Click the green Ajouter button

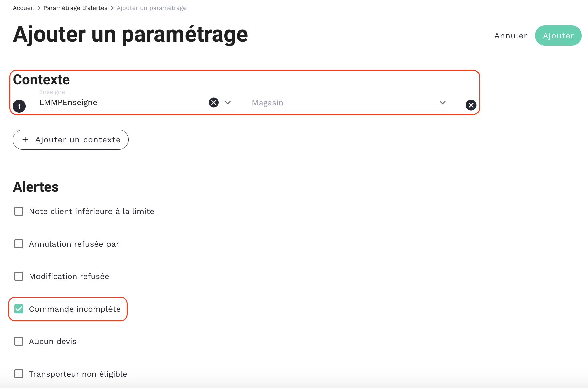click(x=558, y=36)
